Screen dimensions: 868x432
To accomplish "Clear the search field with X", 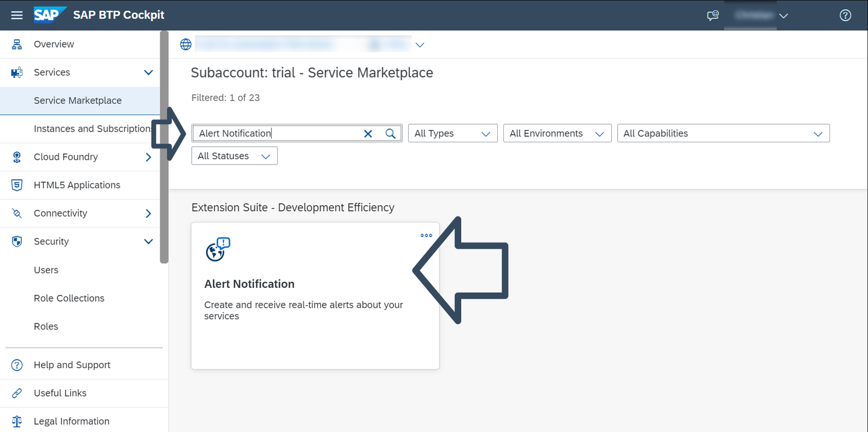I will 368,134.
